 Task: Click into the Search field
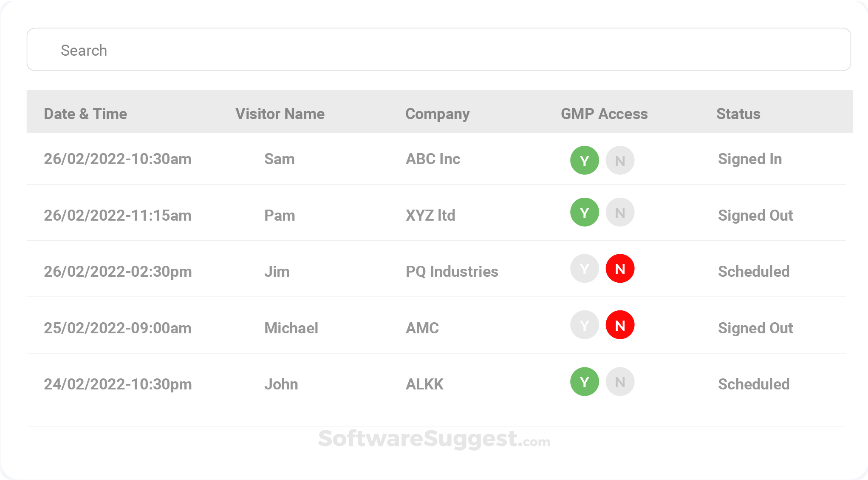pyautogui.click(x=438, y=50)
